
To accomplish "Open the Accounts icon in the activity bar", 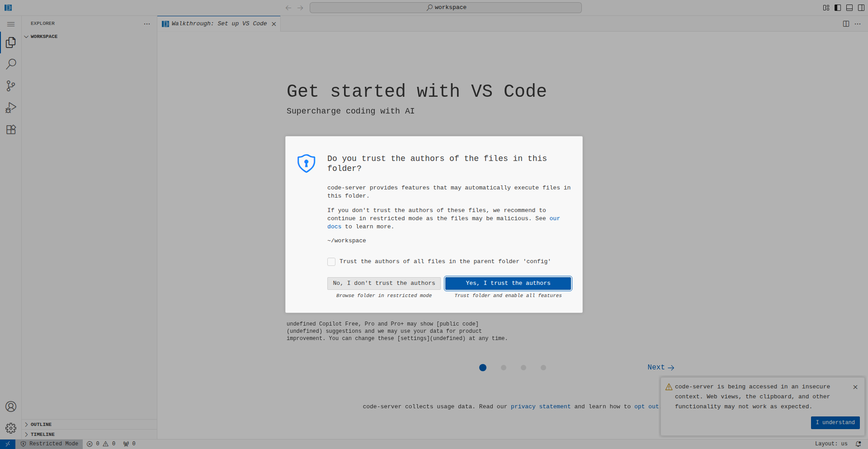I will (x=11, y=406).
